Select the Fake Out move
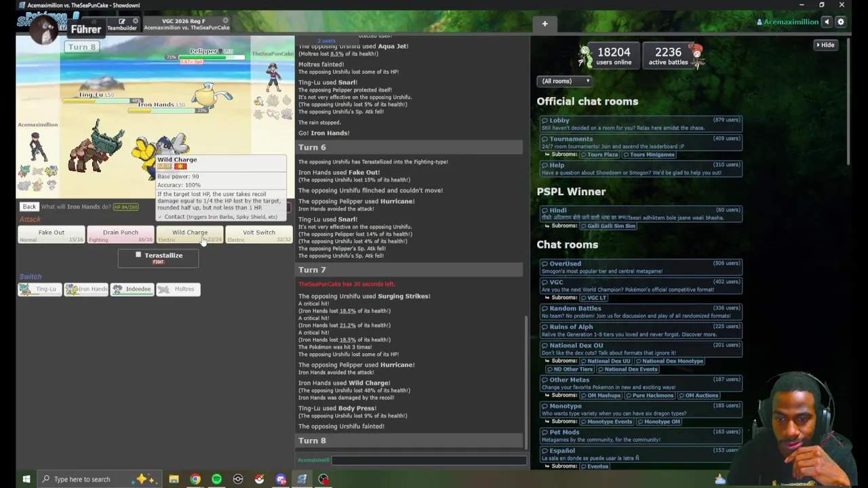Screen dimensions: 868x488 [51, 235]
